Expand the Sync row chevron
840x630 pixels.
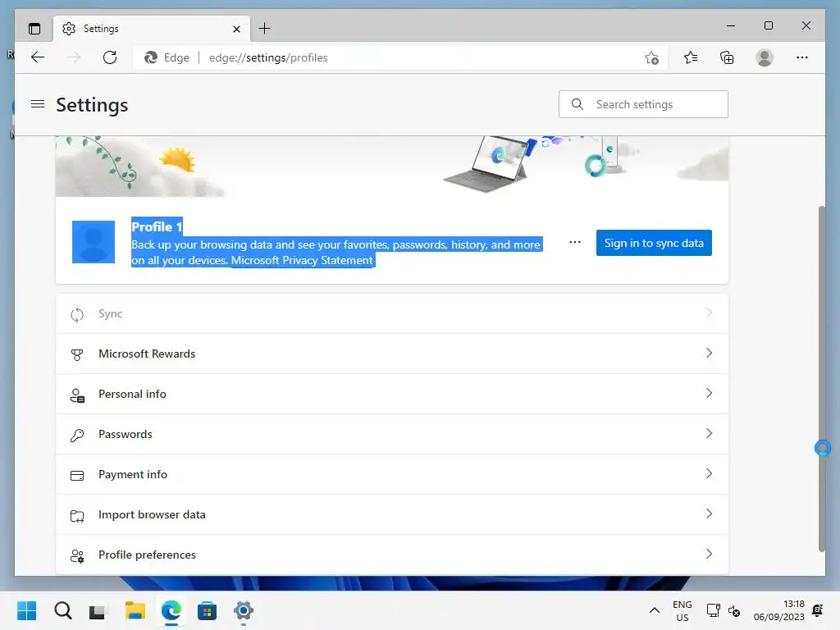[x=710, y=313]
